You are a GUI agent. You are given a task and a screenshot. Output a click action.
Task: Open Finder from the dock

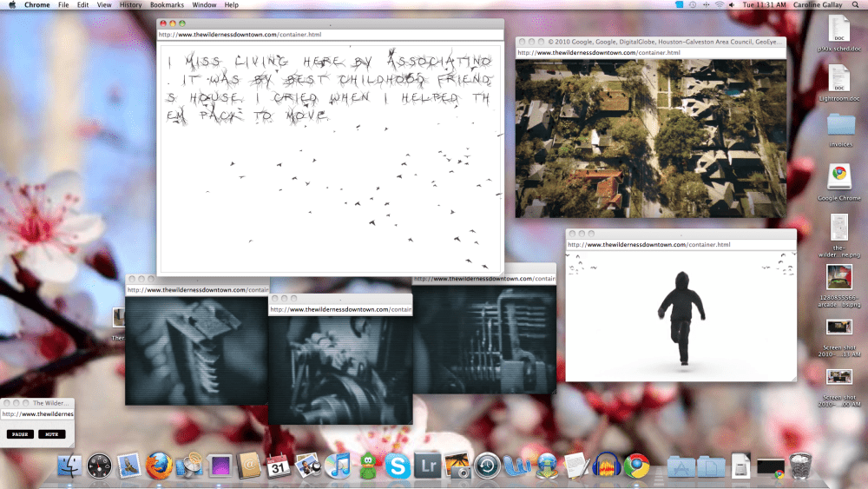(x=69, y=466)
